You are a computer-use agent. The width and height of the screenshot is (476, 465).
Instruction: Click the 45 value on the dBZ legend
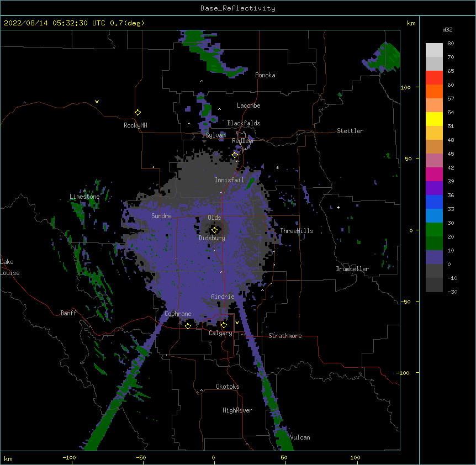(x=451, y=154)
